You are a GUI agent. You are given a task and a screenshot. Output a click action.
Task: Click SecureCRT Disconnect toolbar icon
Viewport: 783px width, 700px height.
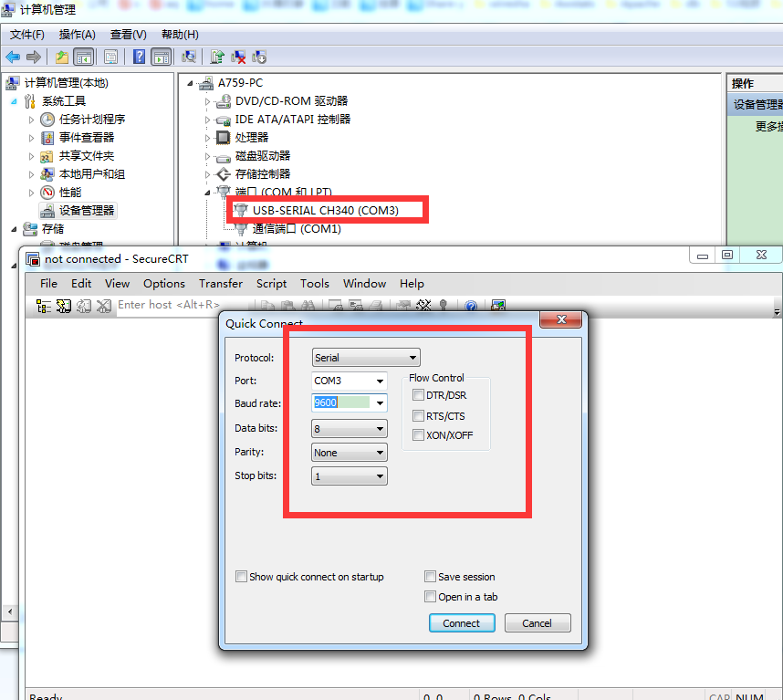pos(103,306)
